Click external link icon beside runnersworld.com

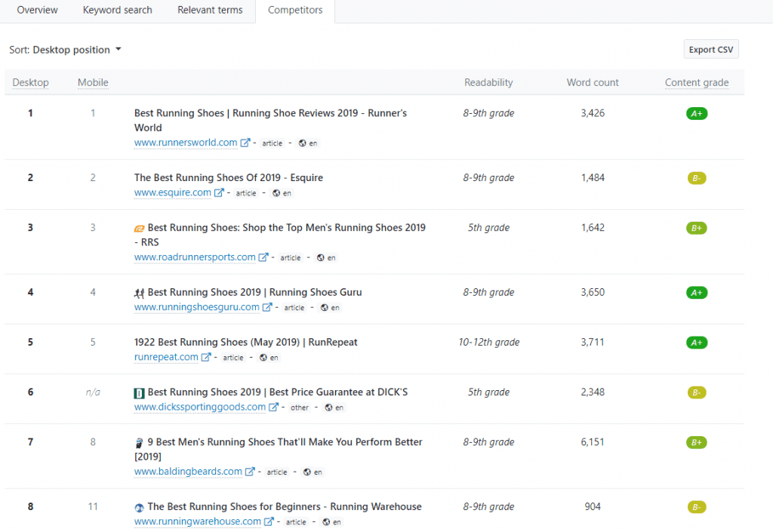pos(245,143)
